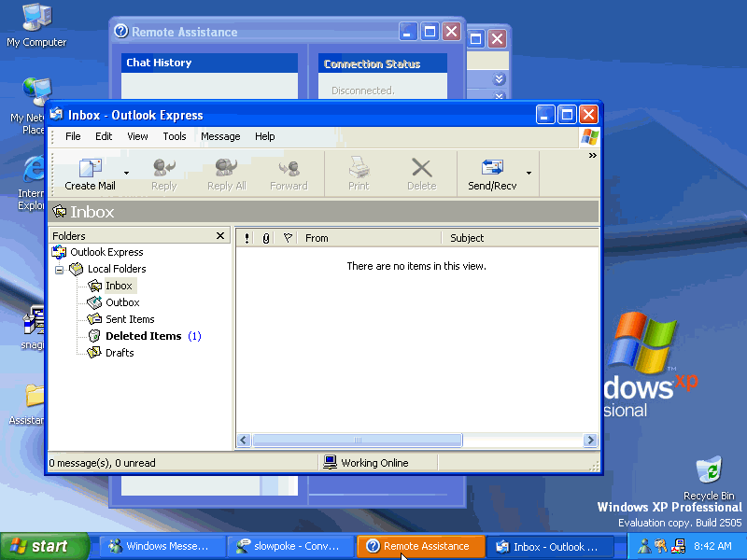Sort messages by the From column

370,238
